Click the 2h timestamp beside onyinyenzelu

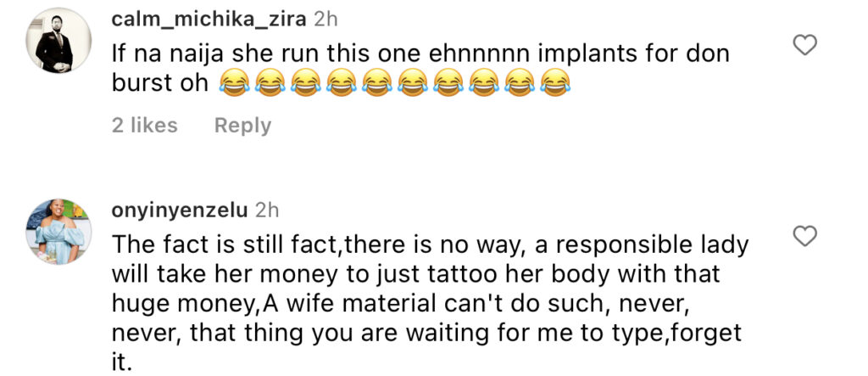pos(268,209)
